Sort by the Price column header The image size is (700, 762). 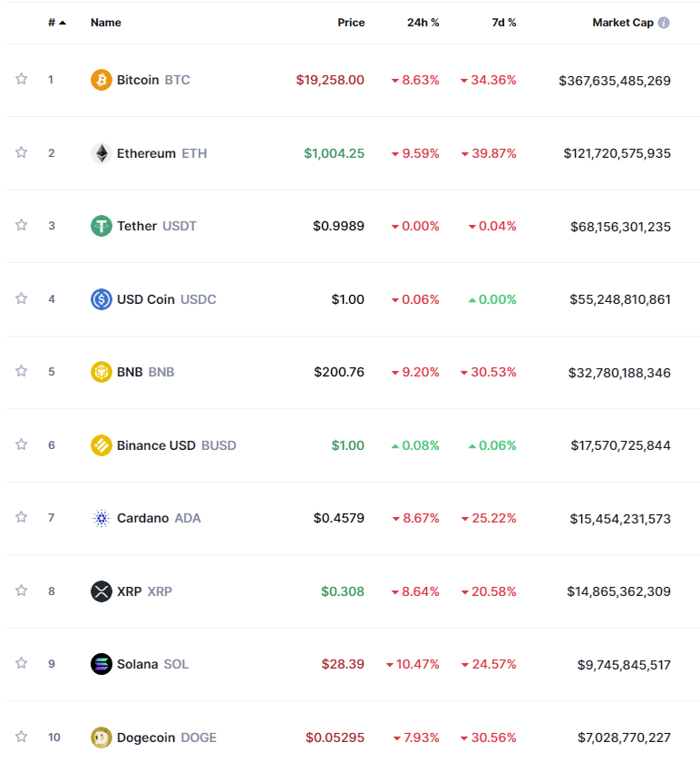point(351,23)
